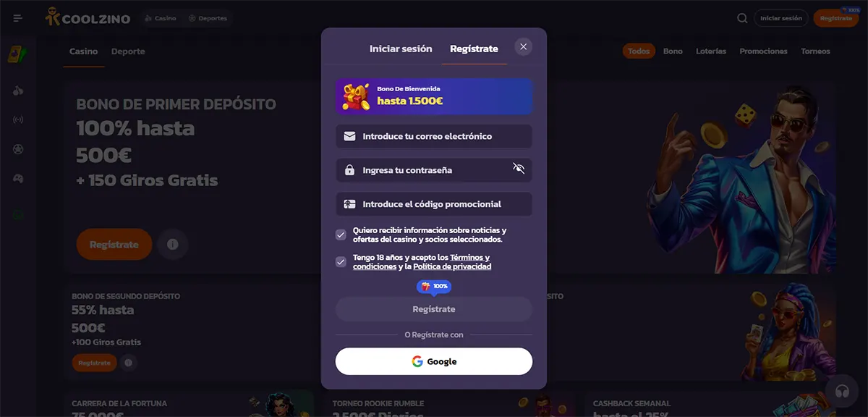Click the search magnifier icon
This screenshot has height=417, width=868.
[742, 18]
